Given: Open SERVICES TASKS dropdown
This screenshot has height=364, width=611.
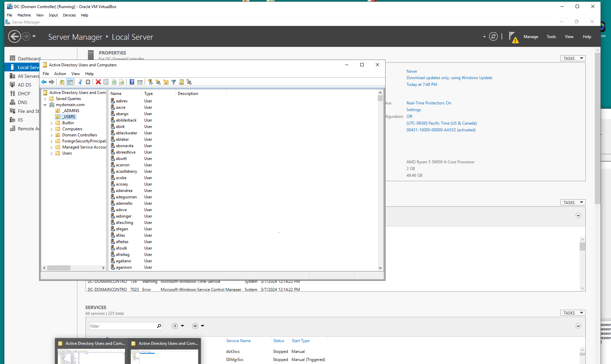Looking at the screenshot, I should 573,313.
